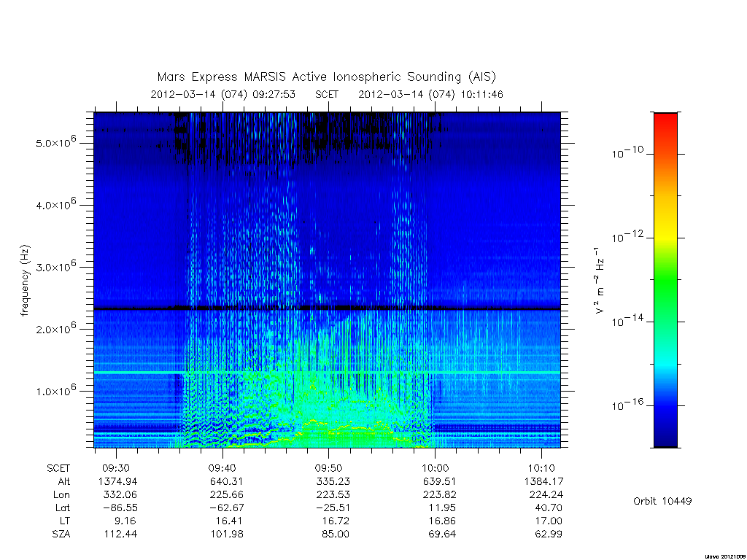Select SZA value 101.98
The height and width of the screenshot is (560, 747).
point(227,534)
